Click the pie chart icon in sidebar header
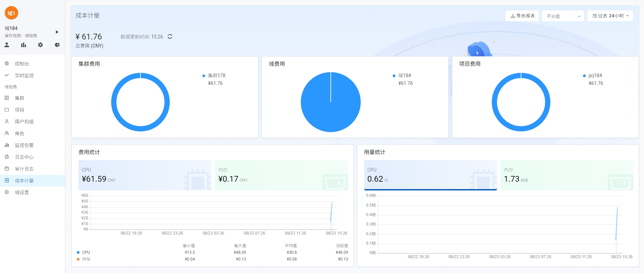The height and width of the screenshot is (273, 644). [57, 45]
